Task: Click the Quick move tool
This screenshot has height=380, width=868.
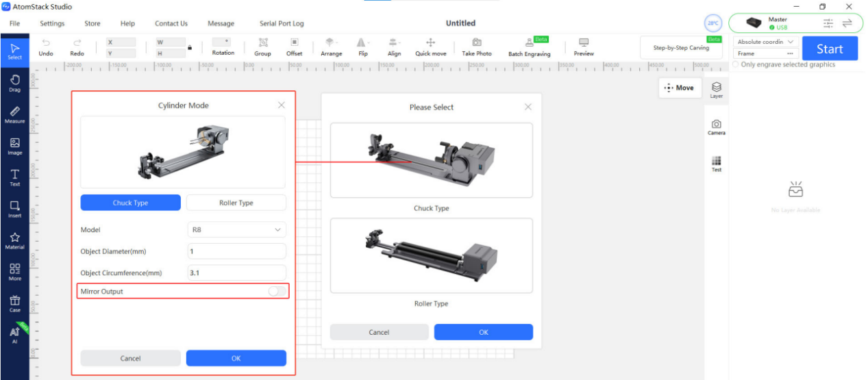Action: (x=430, y=47)
